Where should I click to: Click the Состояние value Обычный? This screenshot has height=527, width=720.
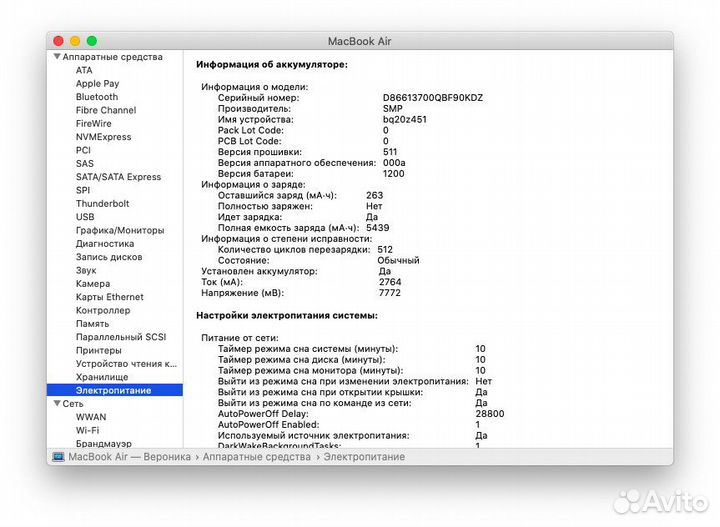398,260
